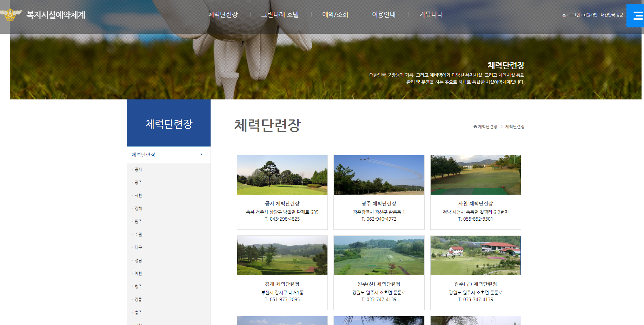Select 사천 in the sidebar
This screenshot has width=644, height=325.
pos(169,195)
